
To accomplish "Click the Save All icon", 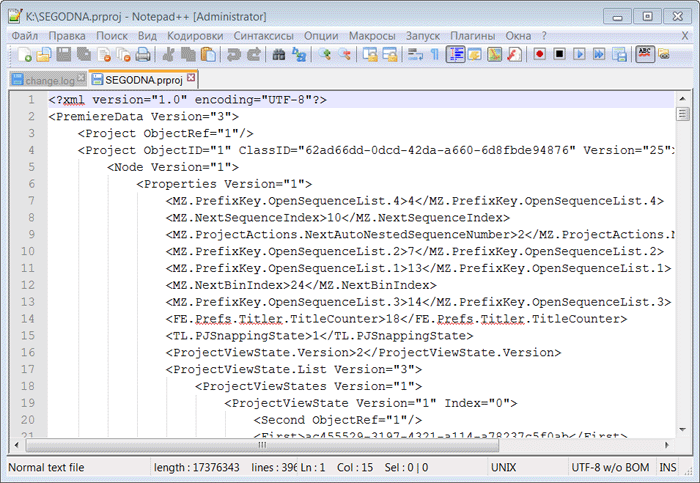I will pos(83,54).
